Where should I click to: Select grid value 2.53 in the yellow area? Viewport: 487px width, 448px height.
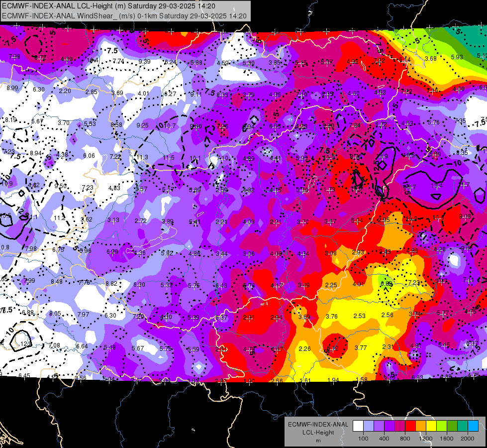[359, 316]
